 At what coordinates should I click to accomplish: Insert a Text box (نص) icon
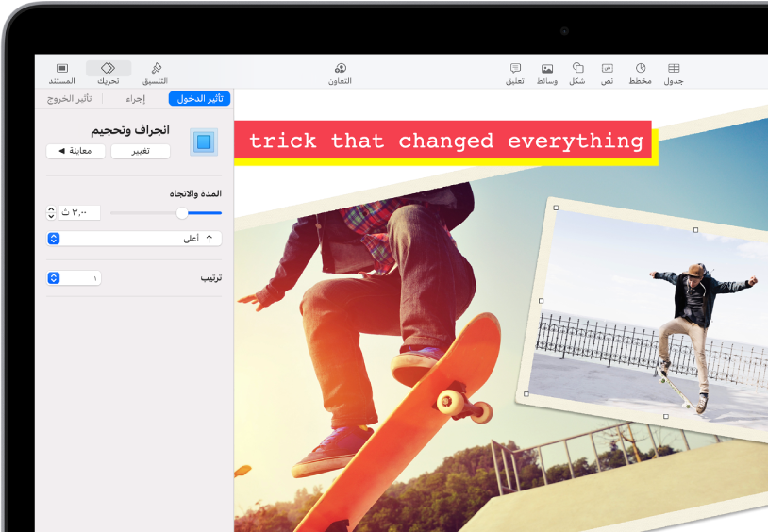(608, 74)
